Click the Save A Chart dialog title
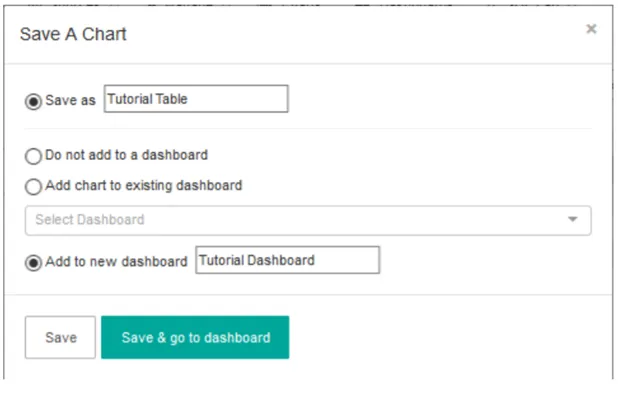Image resolution: width=618 pixels, height=397 pixels. point(73,34)
